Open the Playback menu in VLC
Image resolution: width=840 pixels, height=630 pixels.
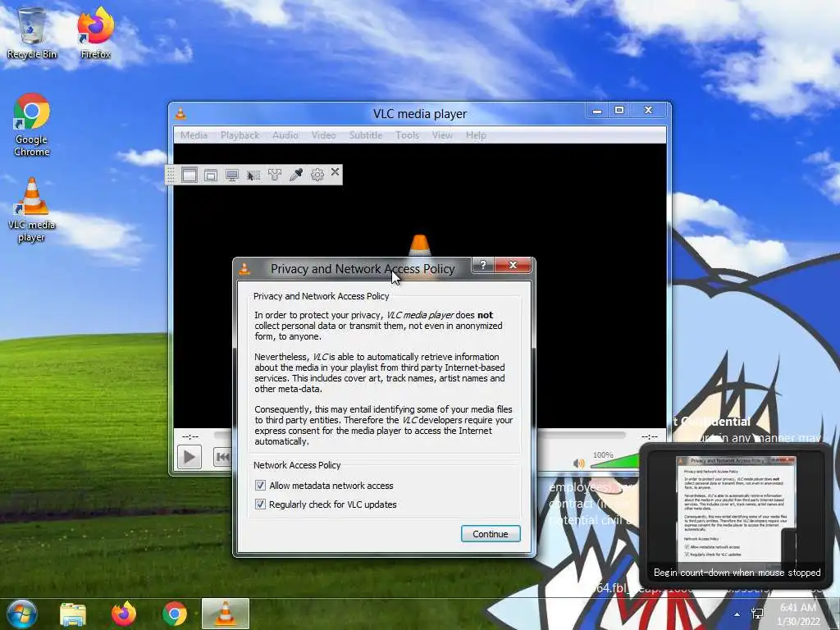[x=240, y=135]
